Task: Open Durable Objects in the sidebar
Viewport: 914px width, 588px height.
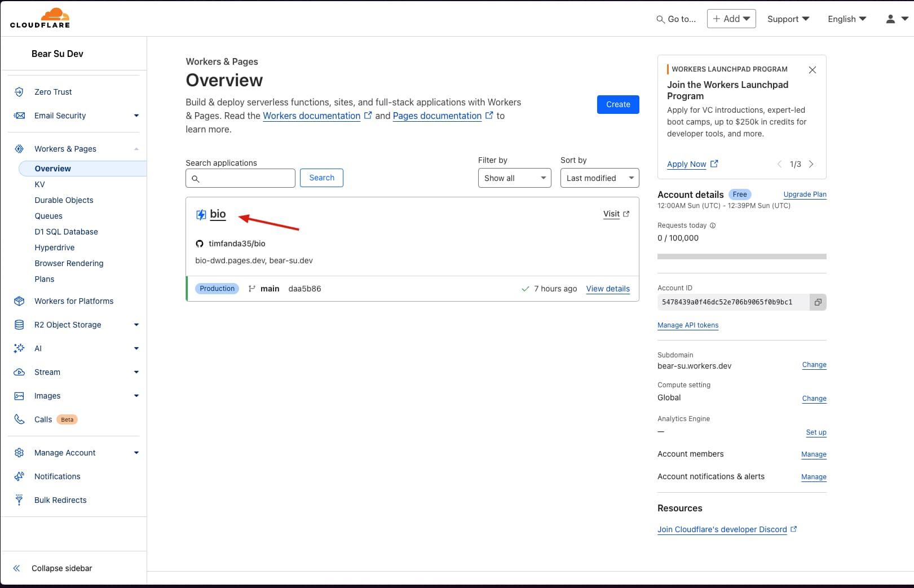Action: (x=64, y=200)
